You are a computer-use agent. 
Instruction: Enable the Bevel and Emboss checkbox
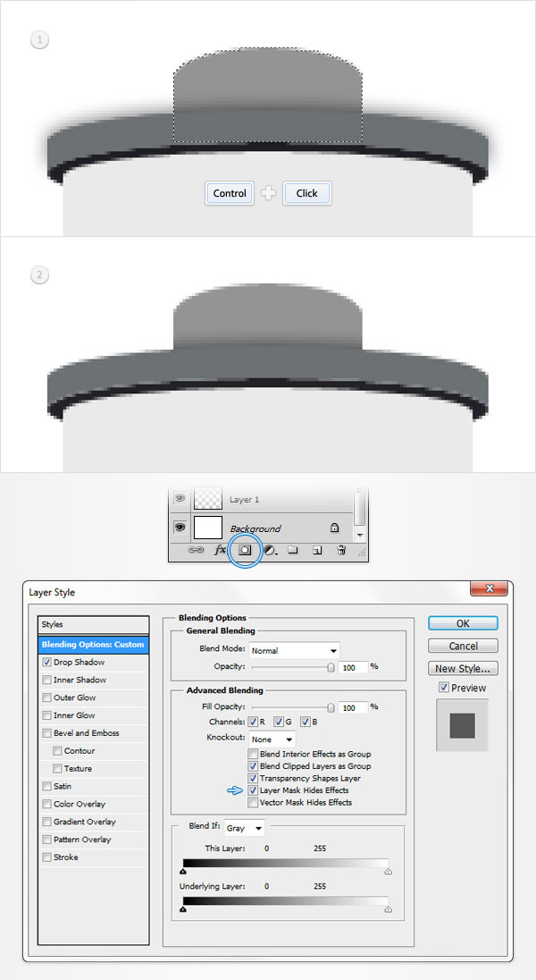[46, 733]
